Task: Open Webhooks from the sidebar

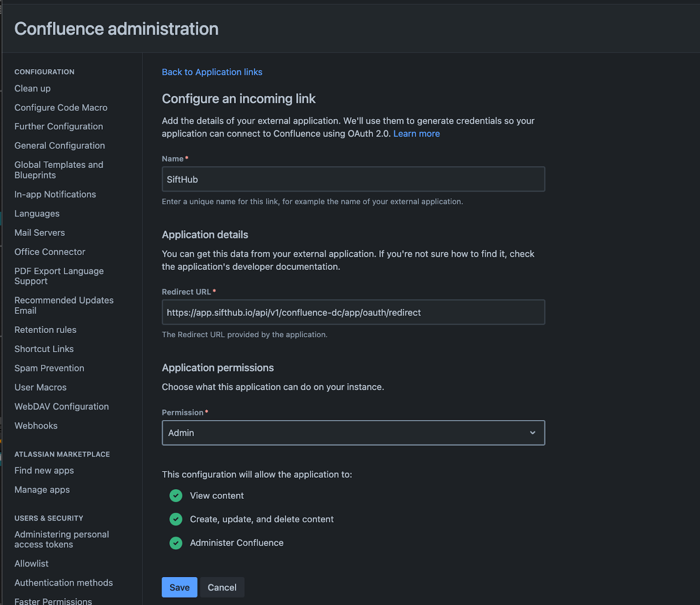Action: click(x=36, y=426)
